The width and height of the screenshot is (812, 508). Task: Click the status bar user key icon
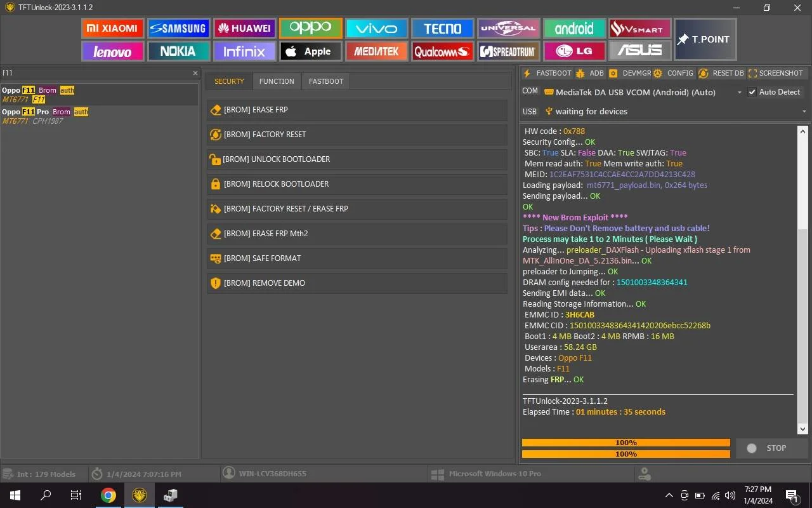pos(645,474)
